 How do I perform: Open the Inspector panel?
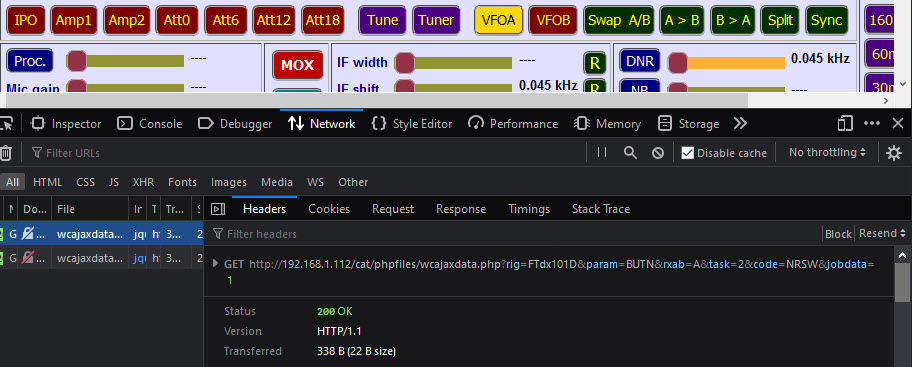click(x=66, y=124)
